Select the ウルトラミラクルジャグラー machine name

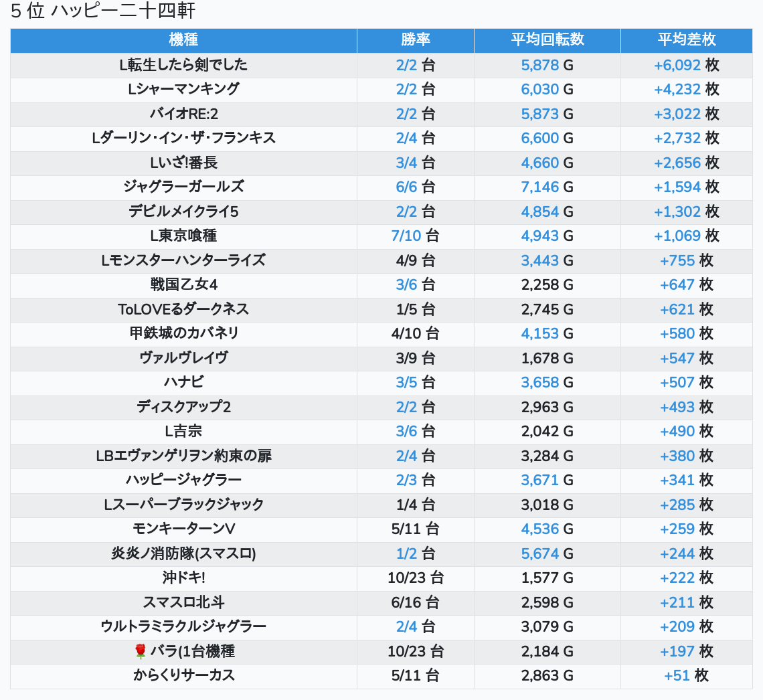pos(183,626)
